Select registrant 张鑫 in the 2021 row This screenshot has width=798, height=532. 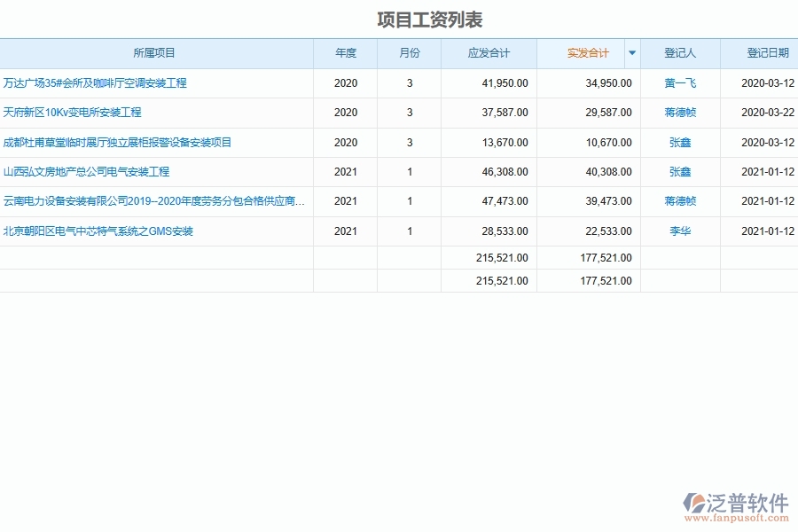[680, 172]
